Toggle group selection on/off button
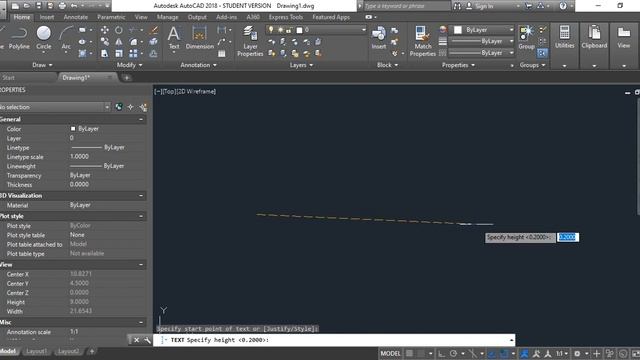This screenshot has height=360, width=640. pyautogui.click(x=542, y=53)
